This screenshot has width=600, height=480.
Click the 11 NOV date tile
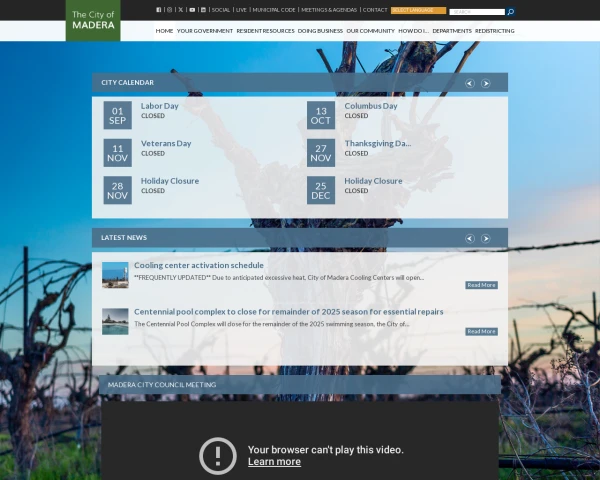point(117,153)
